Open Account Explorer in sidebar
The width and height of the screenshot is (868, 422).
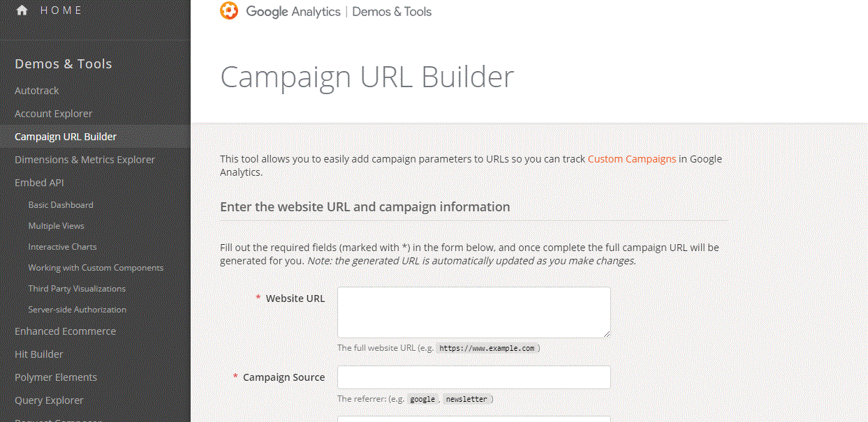[53, 114]
